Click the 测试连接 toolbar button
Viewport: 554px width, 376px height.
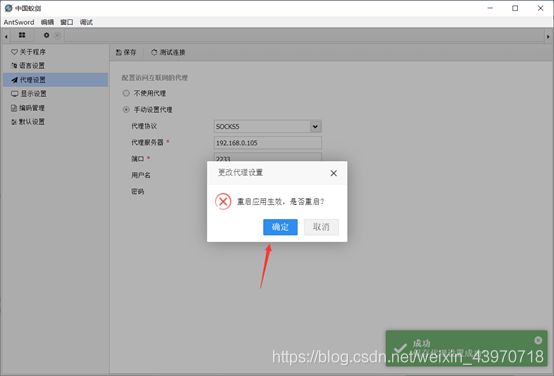click(x=168, y=52)
